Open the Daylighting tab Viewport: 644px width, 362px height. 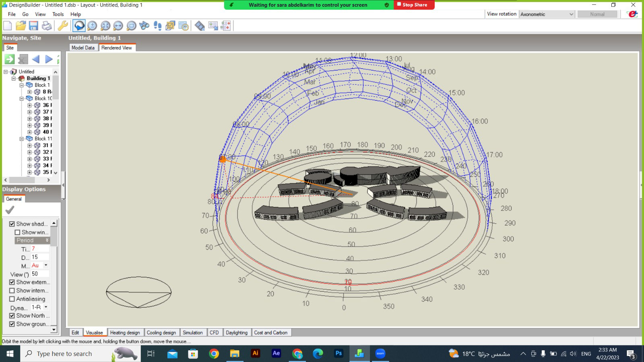pyautogui.click(x=236, y=333)
